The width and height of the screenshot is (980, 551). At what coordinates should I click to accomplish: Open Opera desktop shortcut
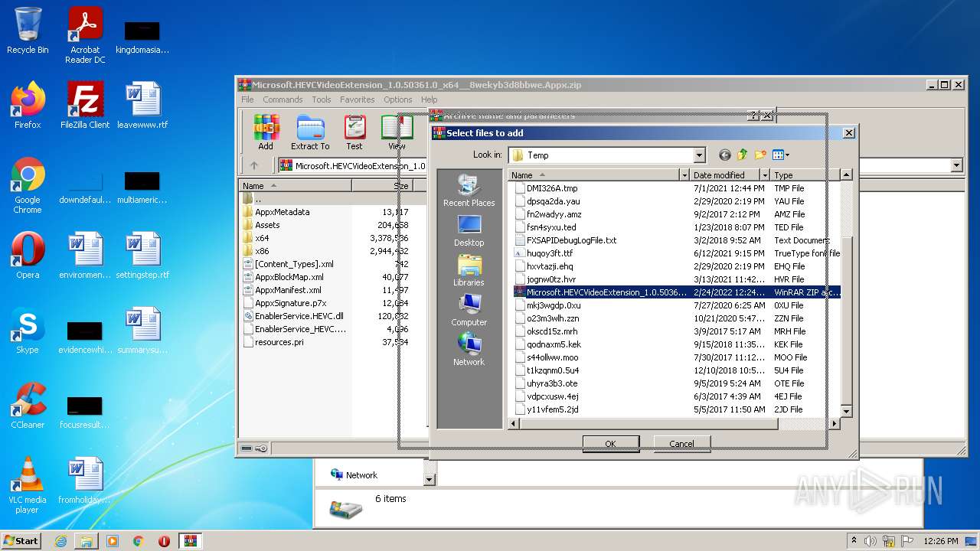click(x=28, y=256)
